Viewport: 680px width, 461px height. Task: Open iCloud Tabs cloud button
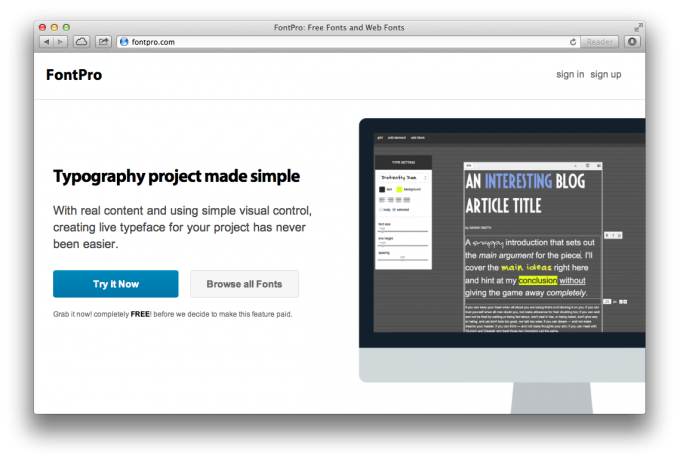pos(81,42)
